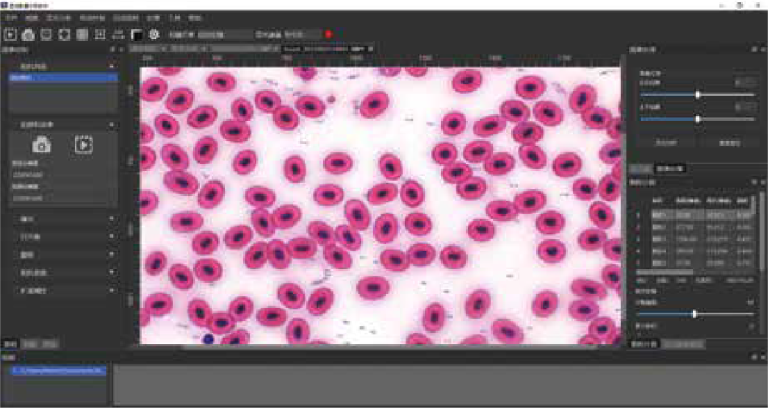Switch to the second tab above the right-panel table
The image size is (768, 408).
coord(669,168)
